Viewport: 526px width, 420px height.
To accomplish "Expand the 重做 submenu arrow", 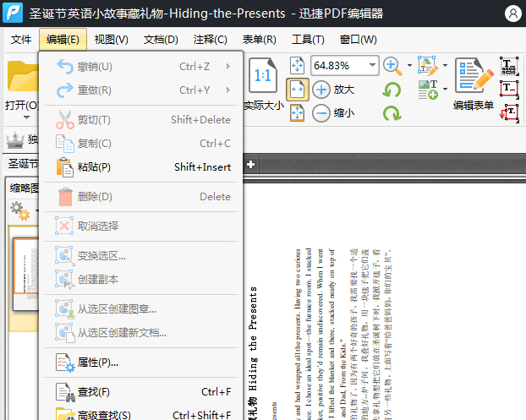I will [x=228, y=90].
